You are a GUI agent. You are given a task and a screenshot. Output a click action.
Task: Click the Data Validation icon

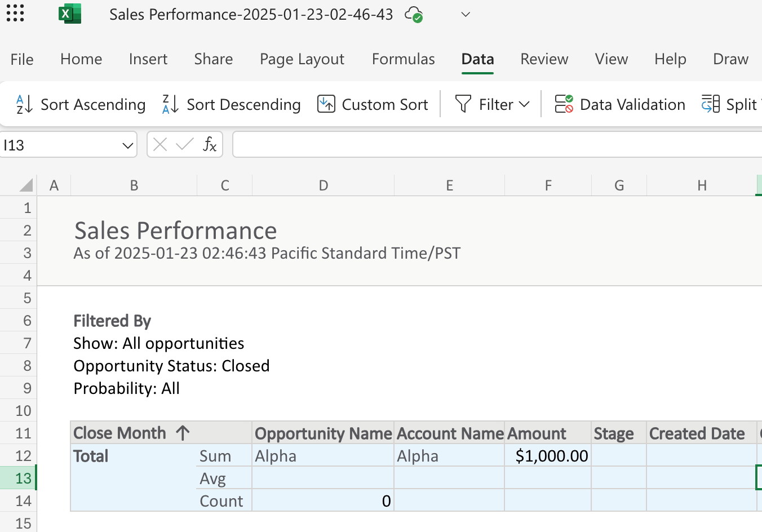(564, 104)
